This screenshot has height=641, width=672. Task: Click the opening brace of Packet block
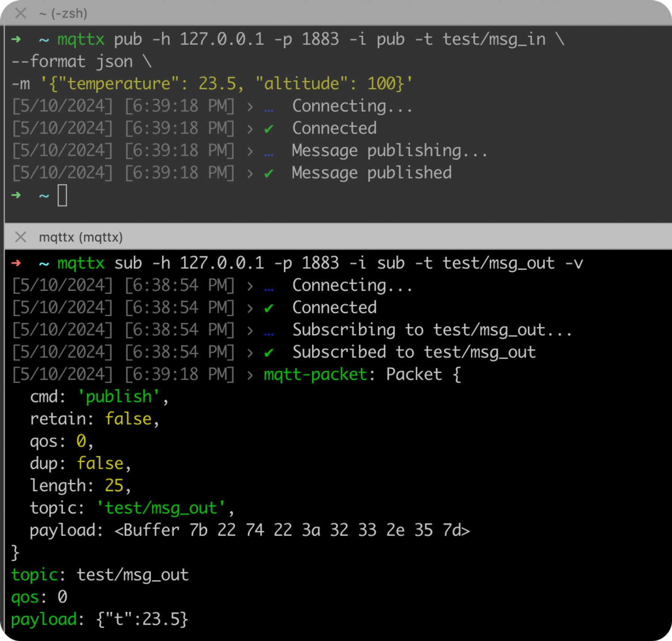458,374
